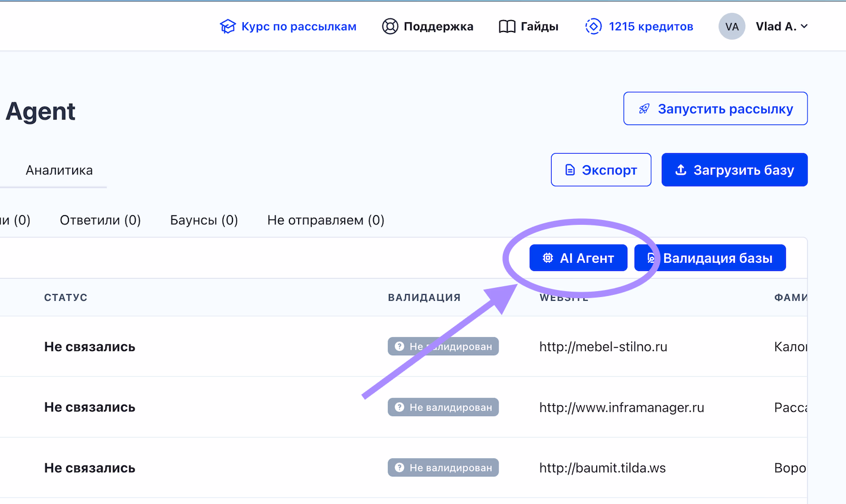The image size is (846, 504).
Task: Click the СТАТУС column header
Action: [x=66, y=298]
